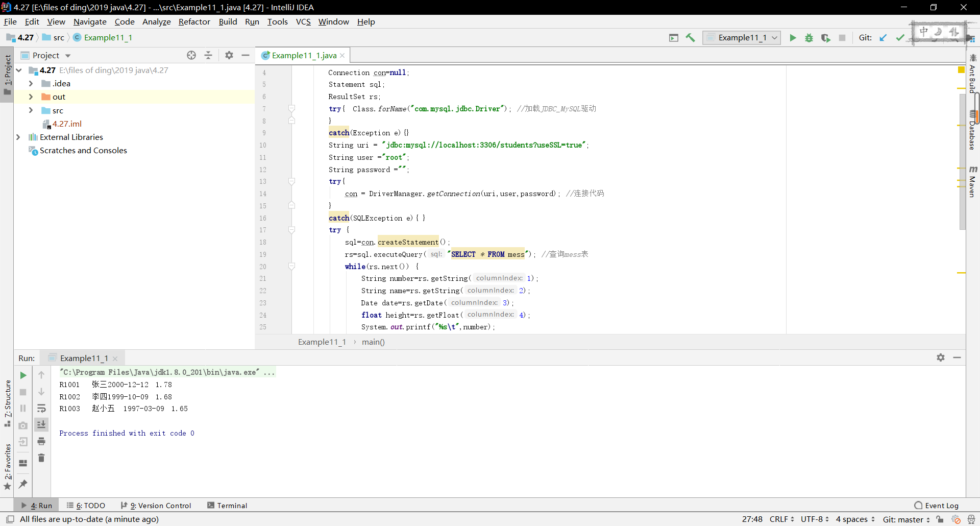Click the layout icon in the Run sidebar

coord(23,463)
